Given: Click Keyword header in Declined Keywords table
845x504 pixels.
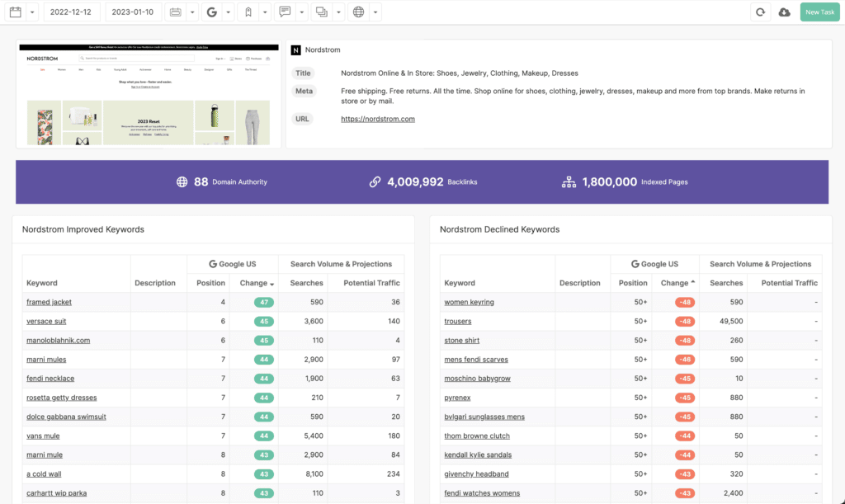Looking at the screenshot, I should (460, 283).
